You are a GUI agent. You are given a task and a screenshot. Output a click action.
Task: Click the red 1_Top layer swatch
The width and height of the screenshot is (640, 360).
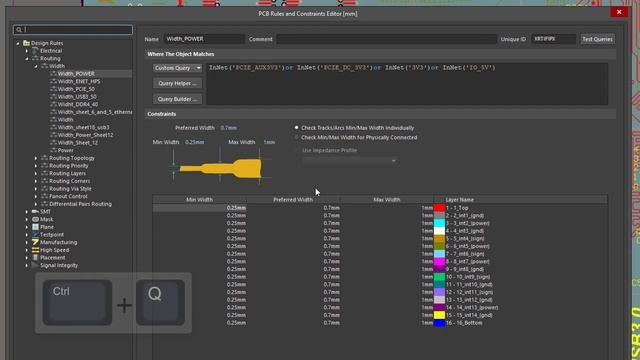439,208
